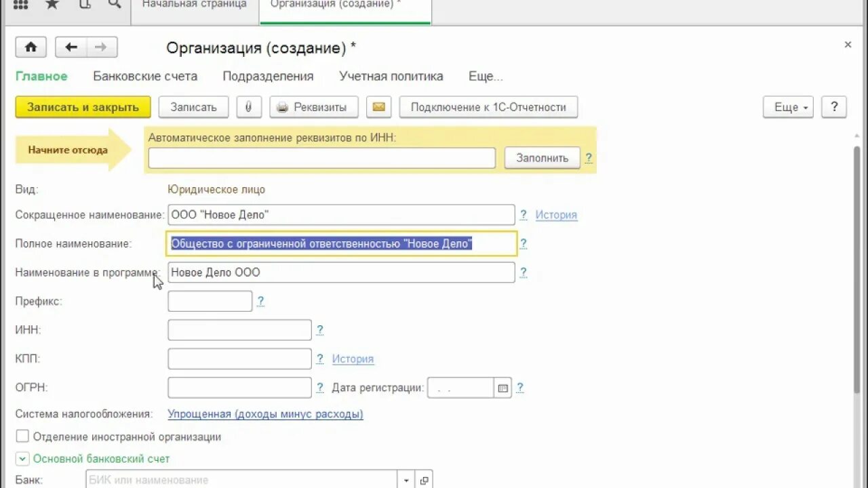The image size is (868, 488).
Task: Open attached files paperclip icon
Action: tap(249, 107)
